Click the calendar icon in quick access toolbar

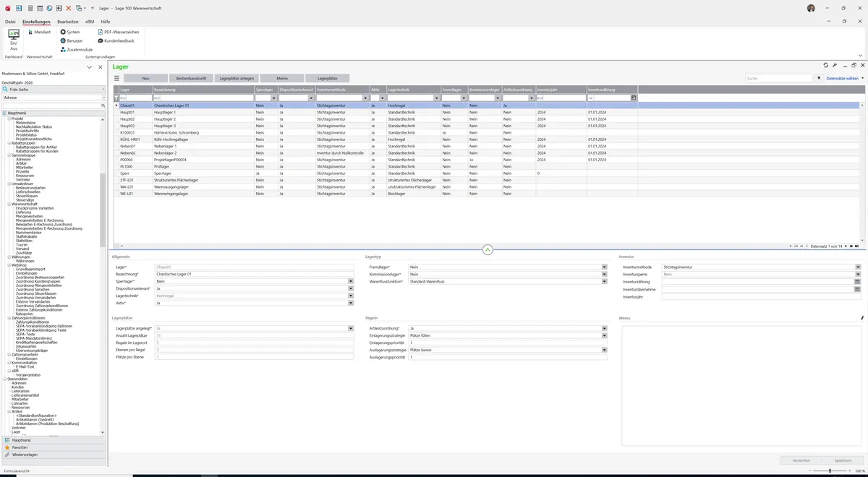point(39,8)
